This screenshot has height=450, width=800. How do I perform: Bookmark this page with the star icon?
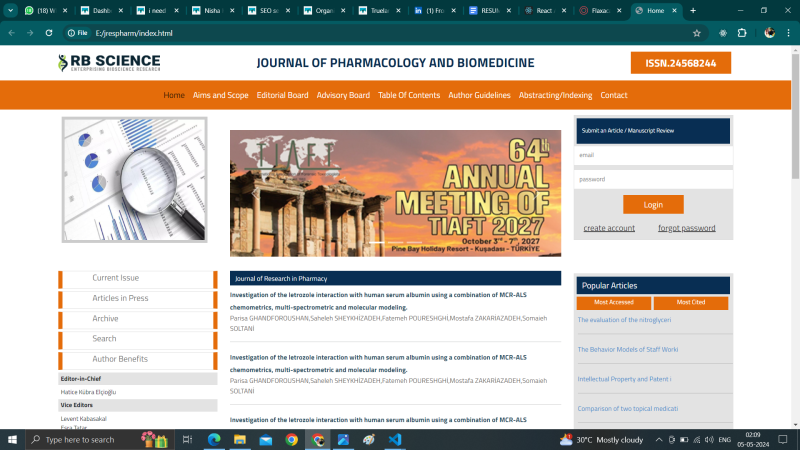696,33
